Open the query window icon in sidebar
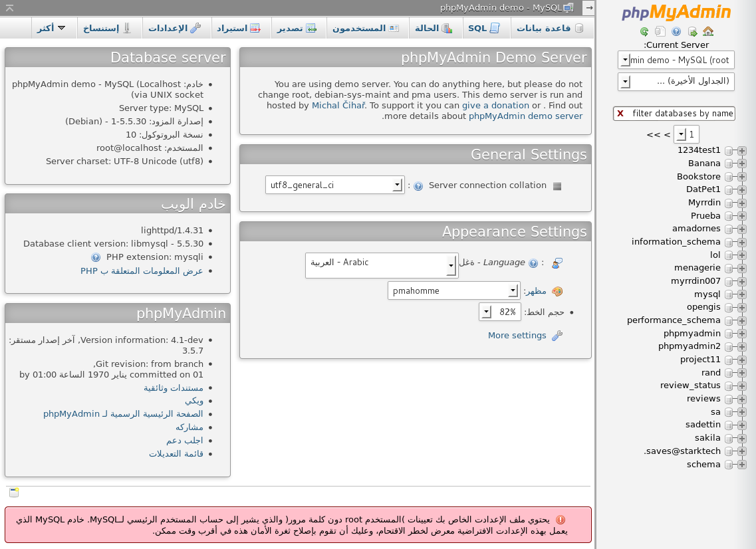The height and width of the screenshot is (549, 756). point(660,31)
